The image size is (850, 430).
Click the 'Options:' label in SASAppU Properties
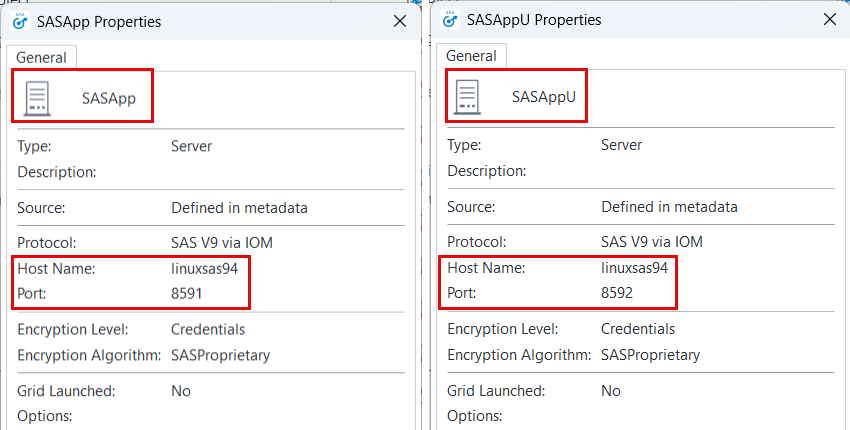coord(474,416)
